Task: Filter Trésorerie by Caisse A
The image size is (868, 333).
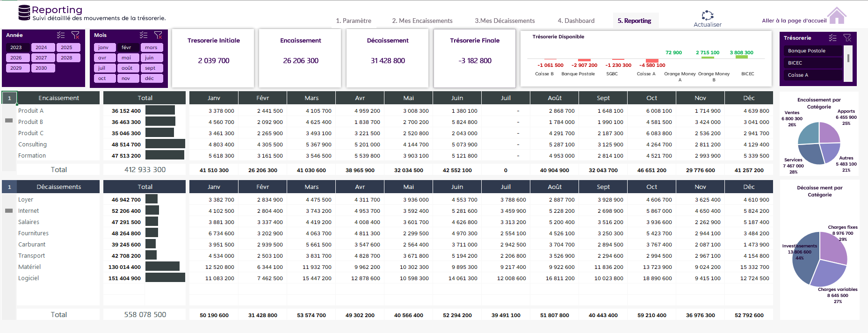Action: pos(813,75)
